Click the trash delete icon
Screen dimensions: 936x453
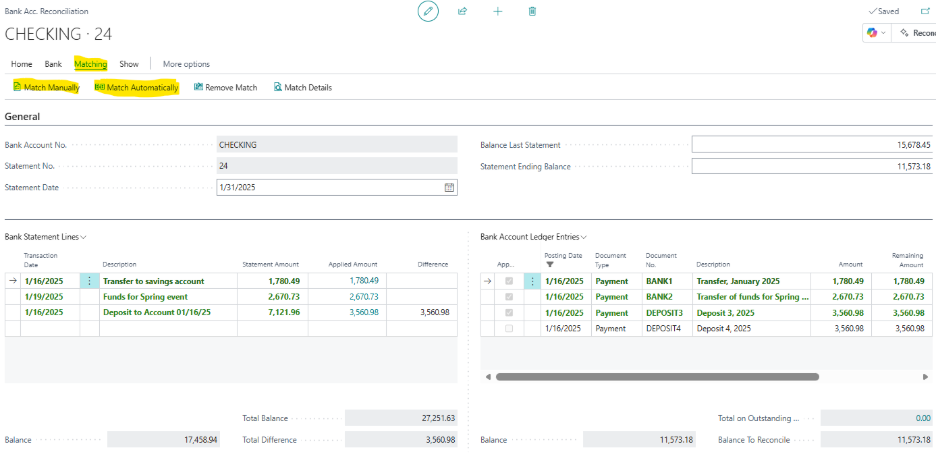tap(532, 11)
